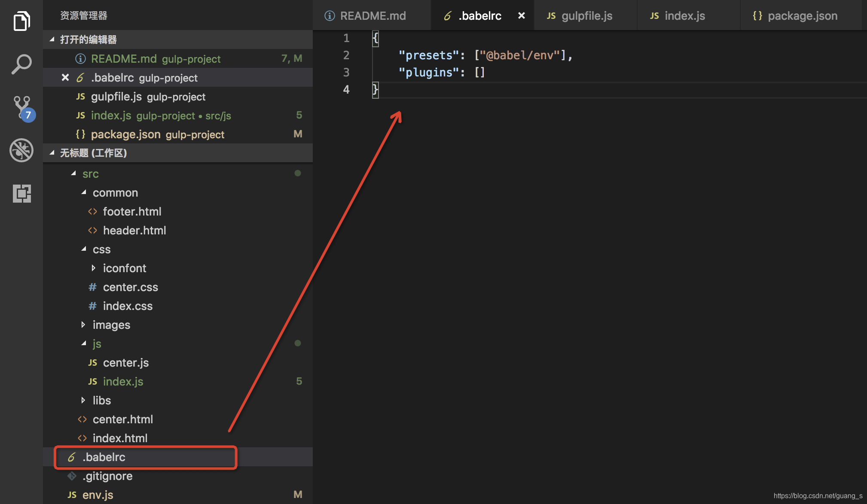Viewport: 867px width, 504px height.
Task: Click HTML icon beside center.html
Action: pyautogui.click(x=82, y=419)
